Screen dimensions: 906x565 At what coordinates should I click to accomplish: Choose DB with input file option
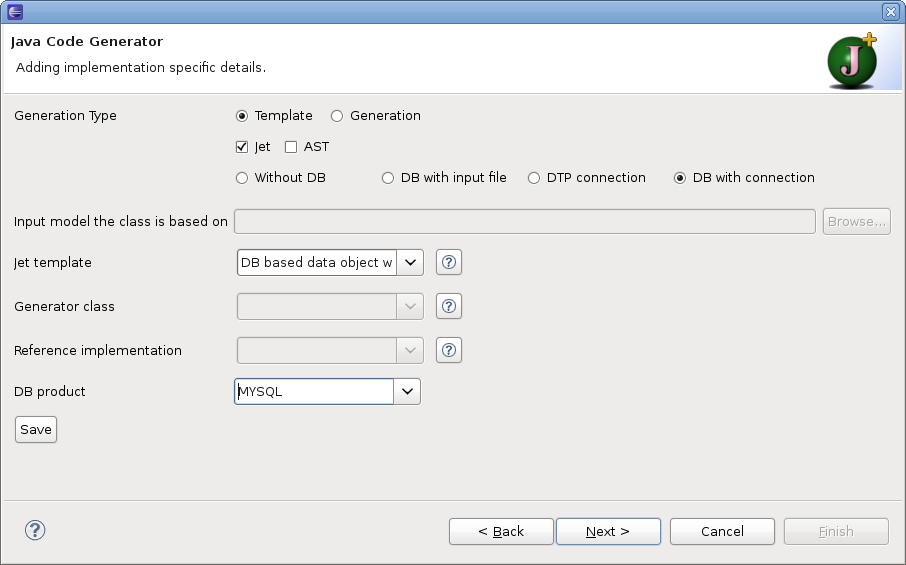pyautogui.click(x=388, y=178)
